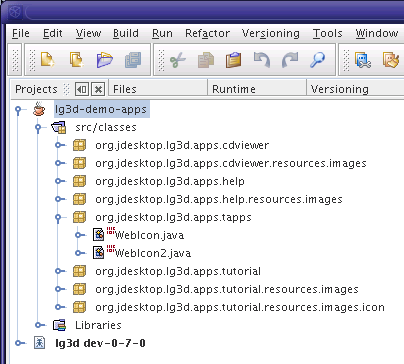The width and height of the screenshot is (404, 364).
Task: Select org.jdesktop.lg3d.apps.tutorial package label
Action: 178,271
